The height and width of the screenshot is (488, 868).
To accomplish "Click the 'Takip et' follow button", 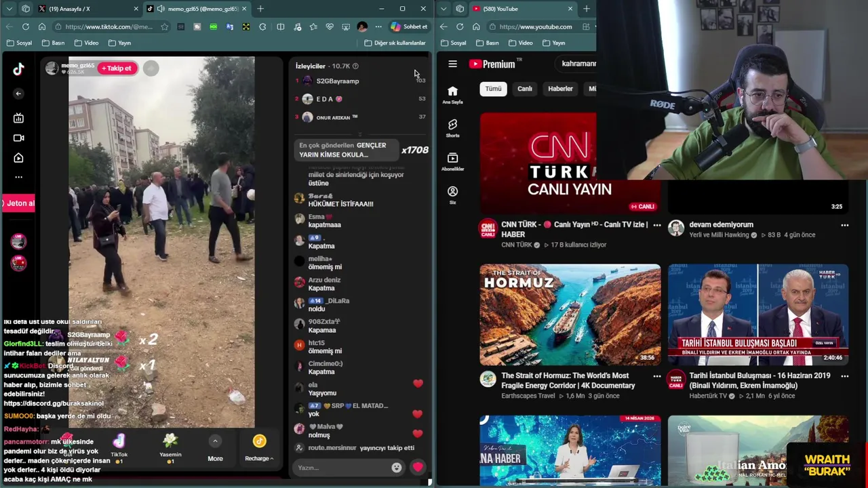I will 118,68.
